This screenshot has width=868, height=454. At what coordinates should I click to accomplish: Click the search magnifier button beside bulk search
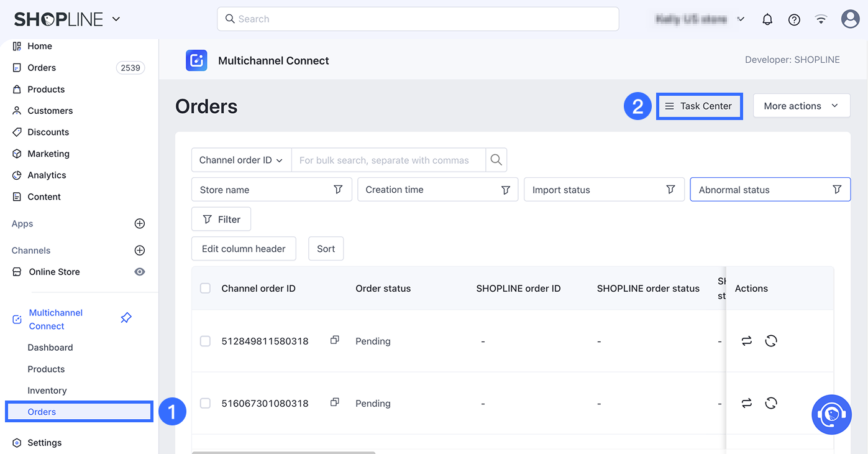click(496, 160)
